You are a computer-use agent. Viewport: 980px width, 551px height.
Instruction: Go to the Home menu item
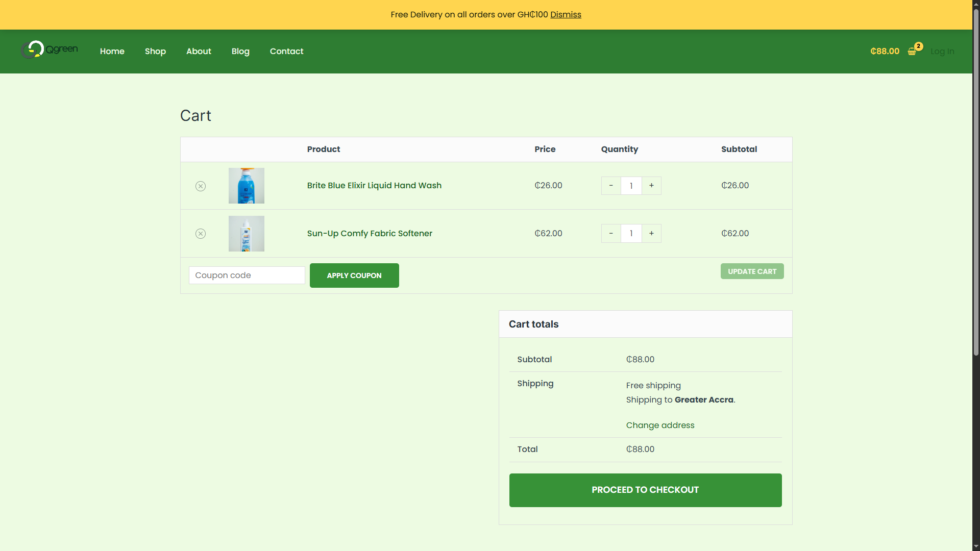[112, 51]
